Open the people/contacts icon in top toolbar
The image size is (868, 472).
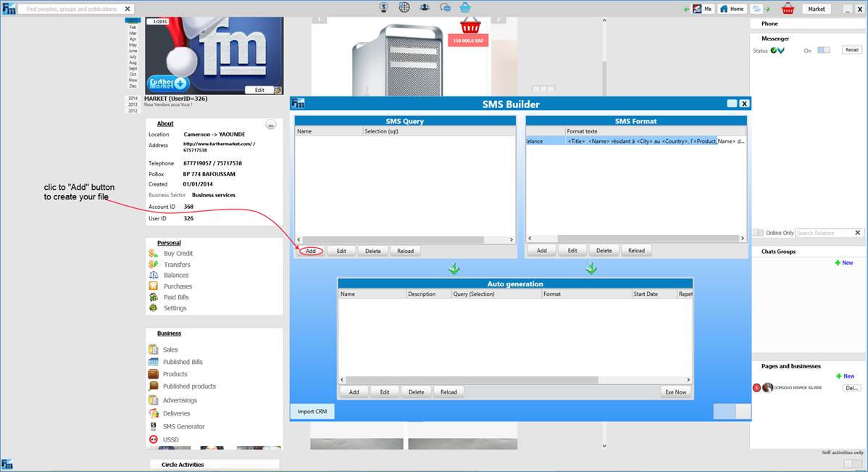tap(425, 7)
